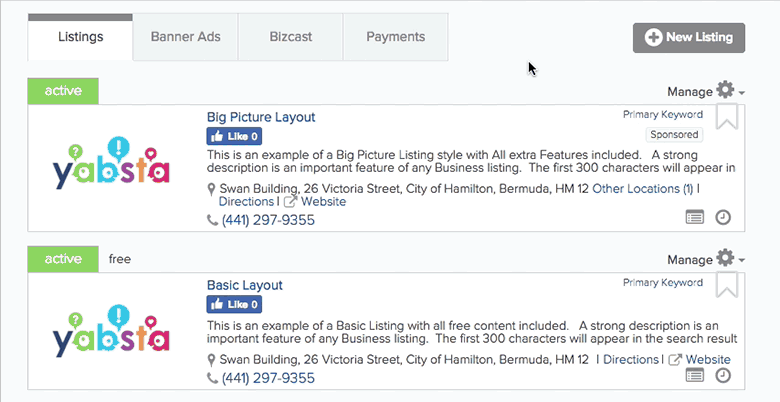Bookmark the Big Picture Layout listing
Viewport: 780px width, 402px height.
(x=726, y=117)
